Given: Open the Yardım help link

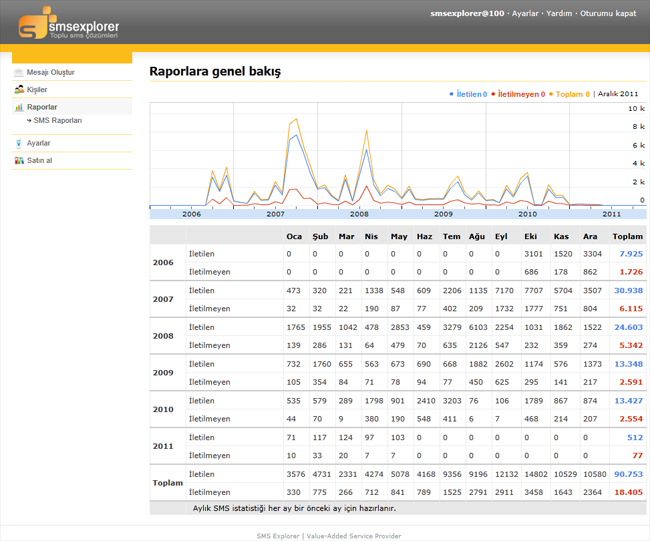Looking at the screenshot, I should (559, 14).
